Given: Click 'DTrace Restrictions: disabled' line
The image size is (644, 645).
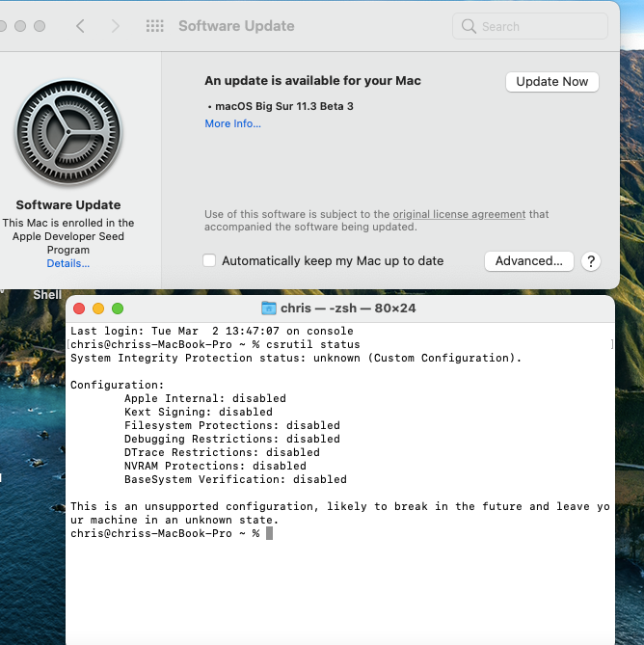Looking at the screenshot, I should (x=222, y=453).
